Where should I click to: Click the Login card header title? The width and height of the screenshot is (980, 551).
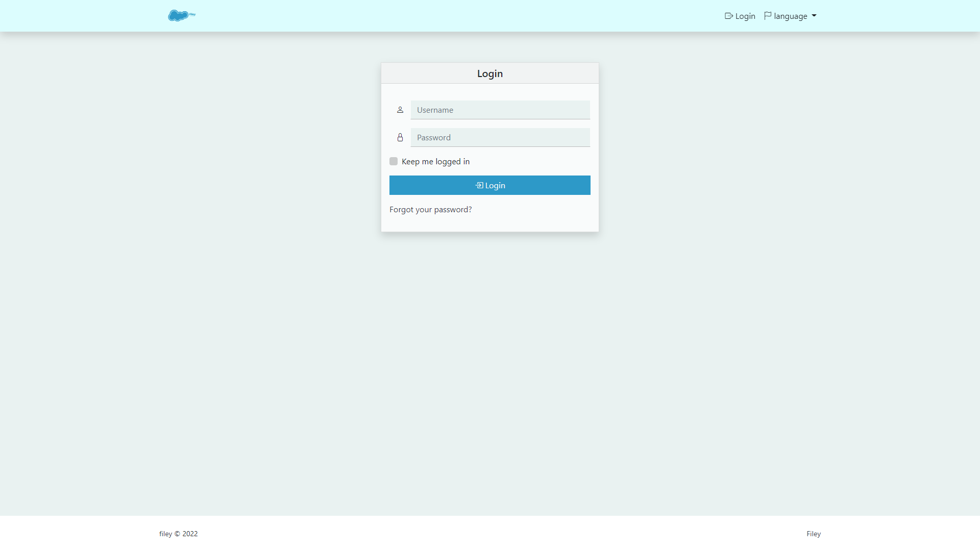click(x=489, y=73)
